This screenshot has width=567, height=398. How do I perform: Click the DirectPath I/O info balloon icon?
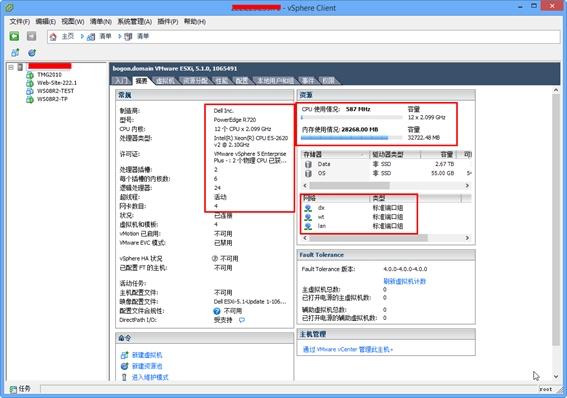(x=242, y=320)
